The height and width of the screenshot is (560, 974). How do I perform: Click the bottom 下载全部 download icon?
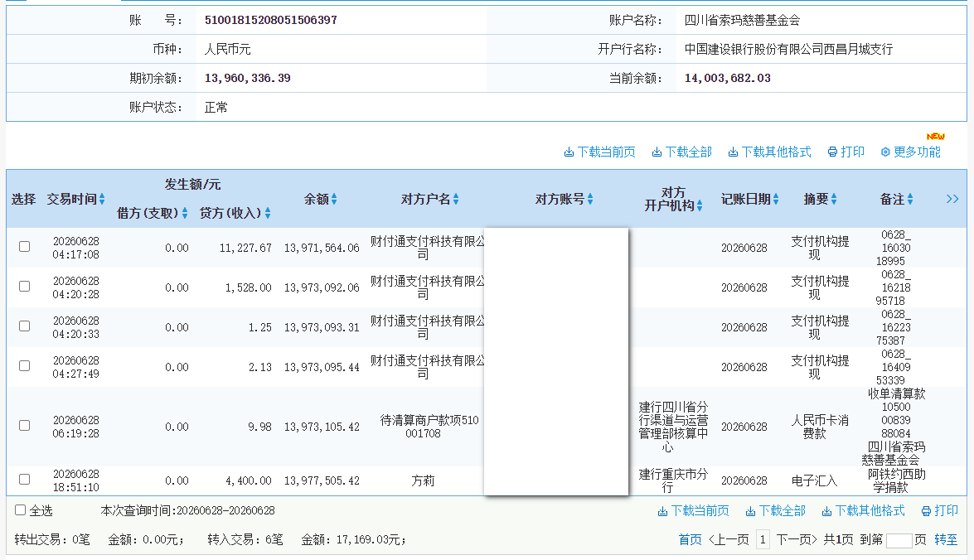tap(750, 511)
